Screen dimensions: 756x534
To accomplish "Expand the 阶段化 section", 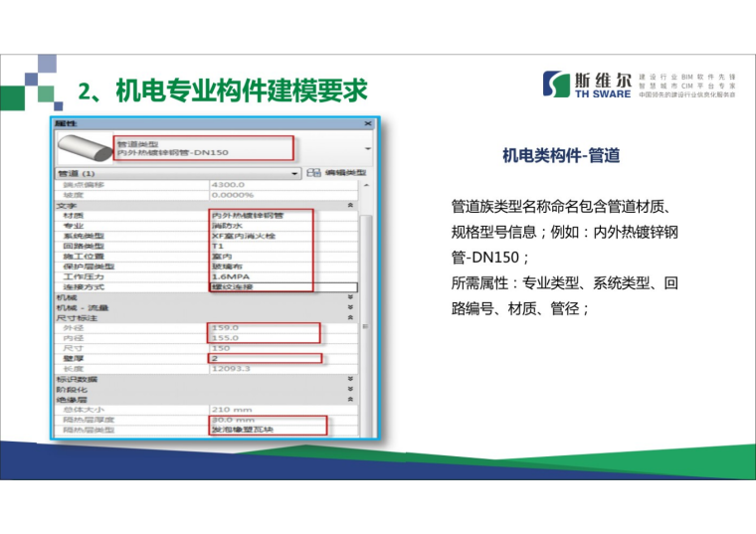I will point(349,389).
